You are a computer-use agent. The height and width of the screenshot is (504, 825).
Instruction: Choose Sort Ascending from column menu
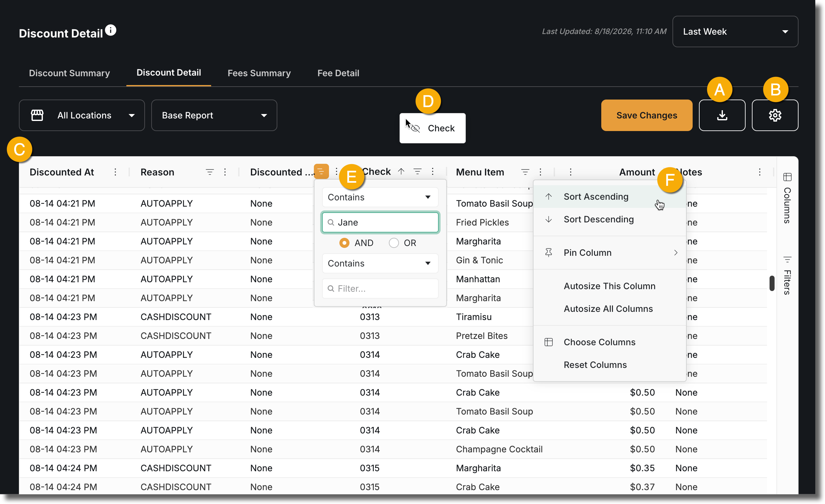tap(609, 197)
